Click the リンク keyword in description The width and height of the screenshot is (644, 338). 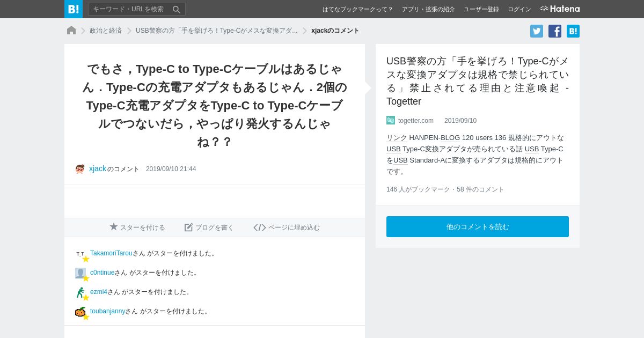(397, 138)
